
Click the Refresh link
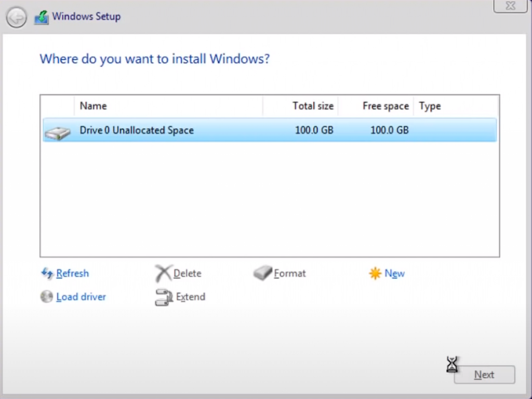point(72,273)
